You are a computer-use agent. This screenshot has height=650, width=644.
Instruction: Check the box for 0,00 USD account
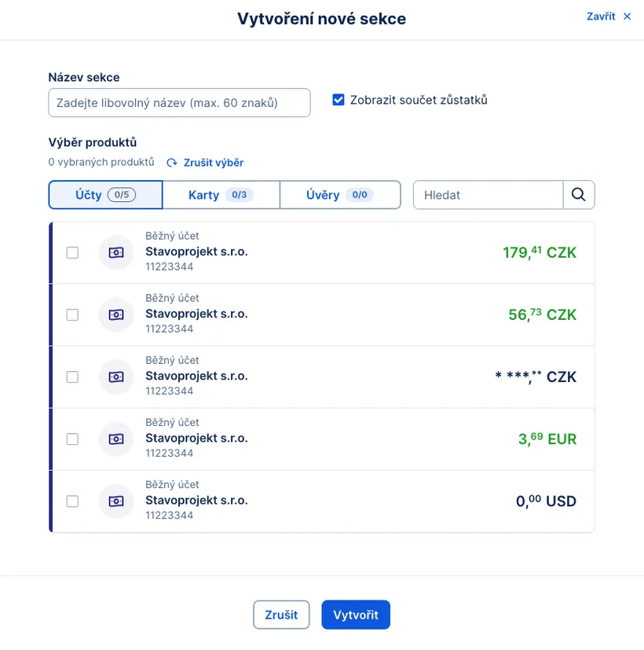point(72,501)
